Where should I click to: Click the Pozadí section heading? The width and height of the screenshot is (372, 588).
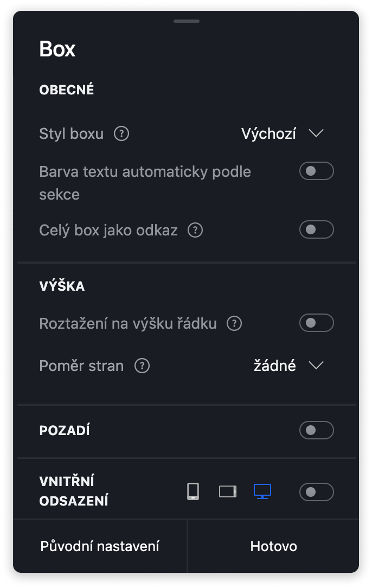pyautogui.click(x=65, y=431)
